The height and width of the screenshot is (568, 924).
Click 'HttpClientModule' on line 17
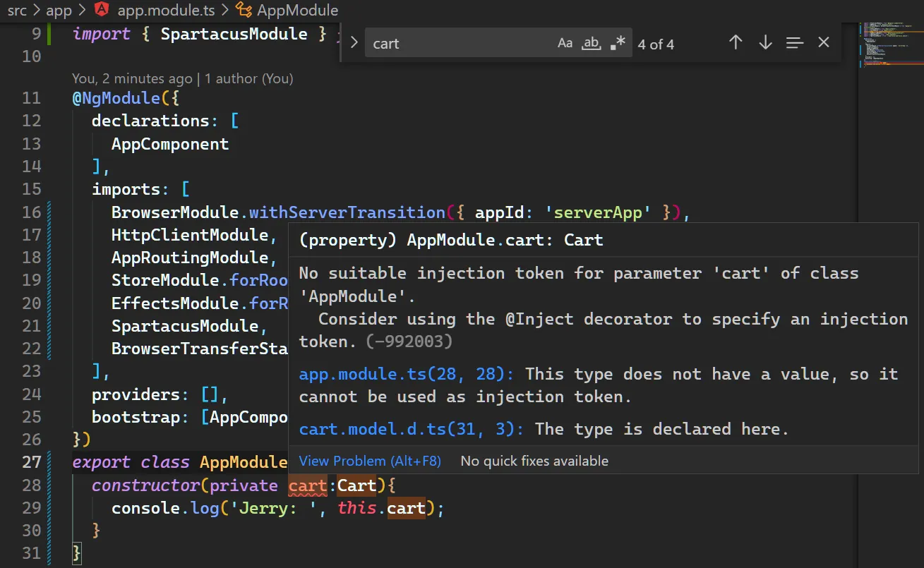(190, 235)
